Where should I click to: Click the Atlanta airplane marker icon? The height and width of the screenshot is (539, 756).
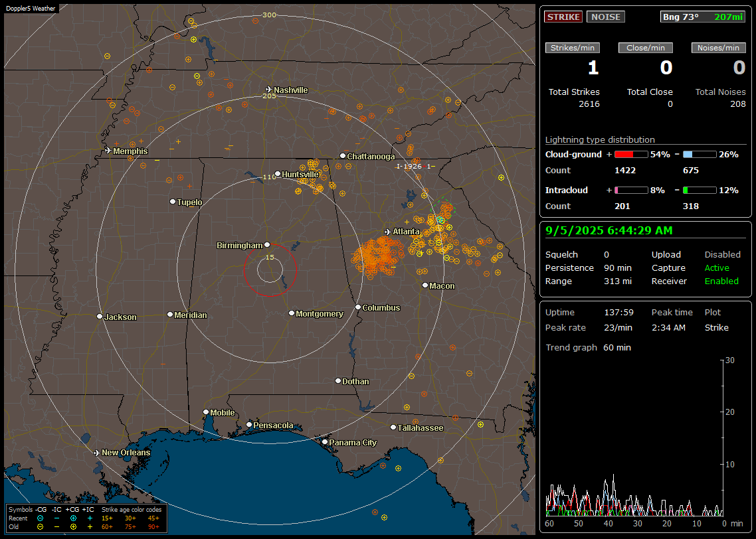tap(388, 232)
